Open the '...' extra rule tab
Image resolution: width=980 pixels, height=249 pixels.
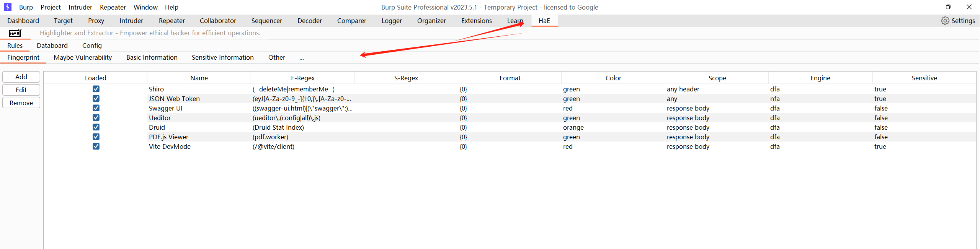tap(302, 57)
